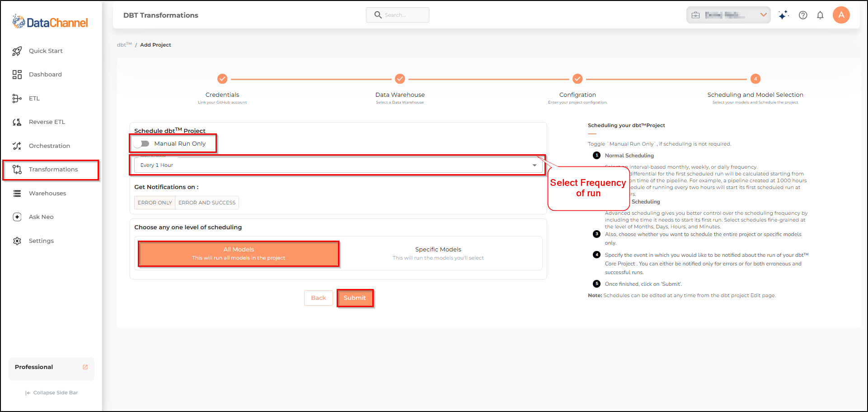Open Transformations in the sidebar
Viewport: 868px width, 412px height.
pos(53,170)
